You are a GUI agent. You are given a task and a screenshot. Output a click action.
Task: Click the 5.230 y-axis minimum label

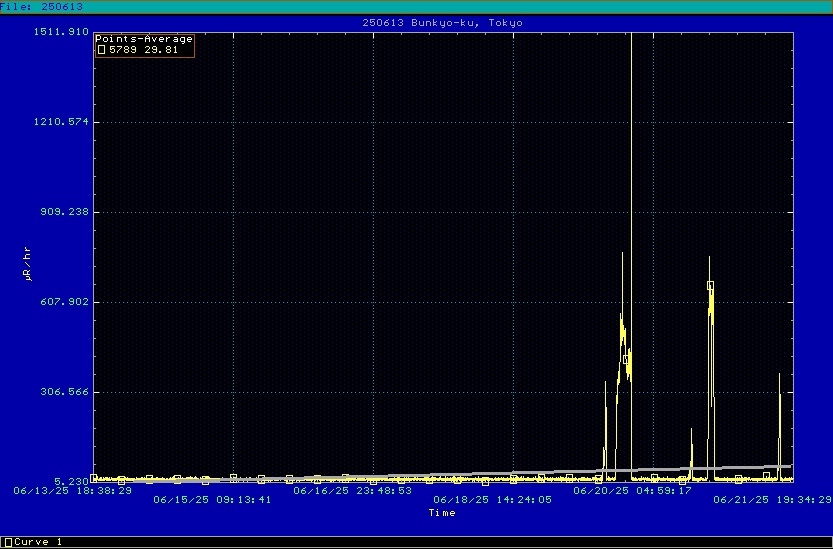coord(72,481)
